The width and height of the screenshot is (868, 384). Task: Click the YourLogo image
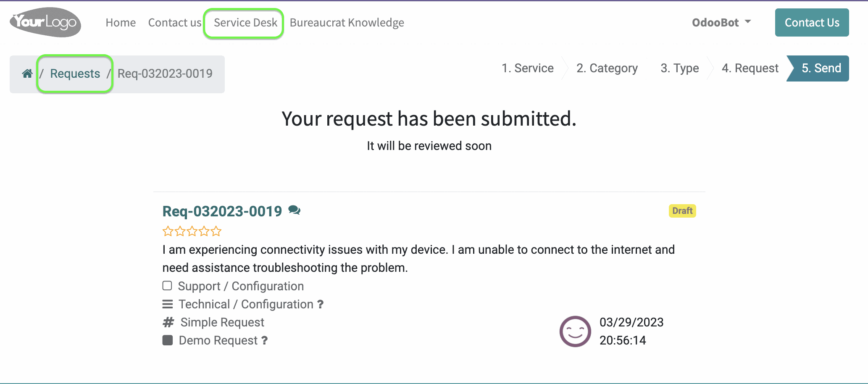45,22
